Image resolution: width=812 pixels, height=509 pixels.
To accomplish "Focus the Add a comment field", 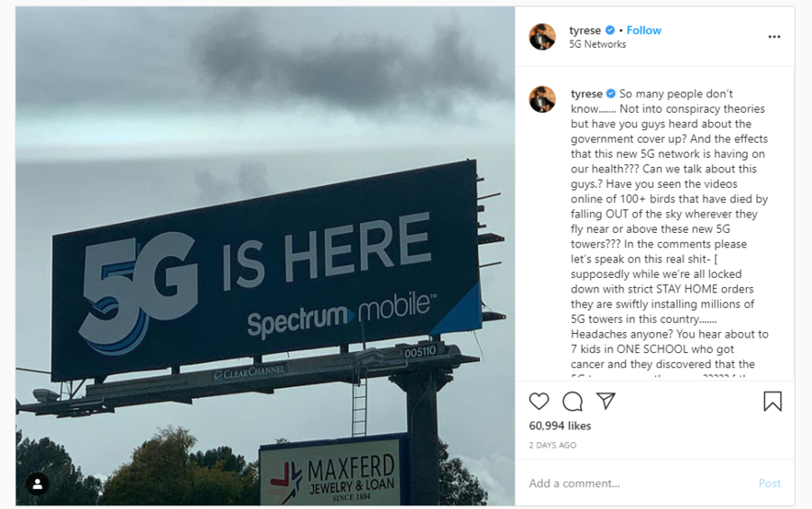I will coord(632,484).
